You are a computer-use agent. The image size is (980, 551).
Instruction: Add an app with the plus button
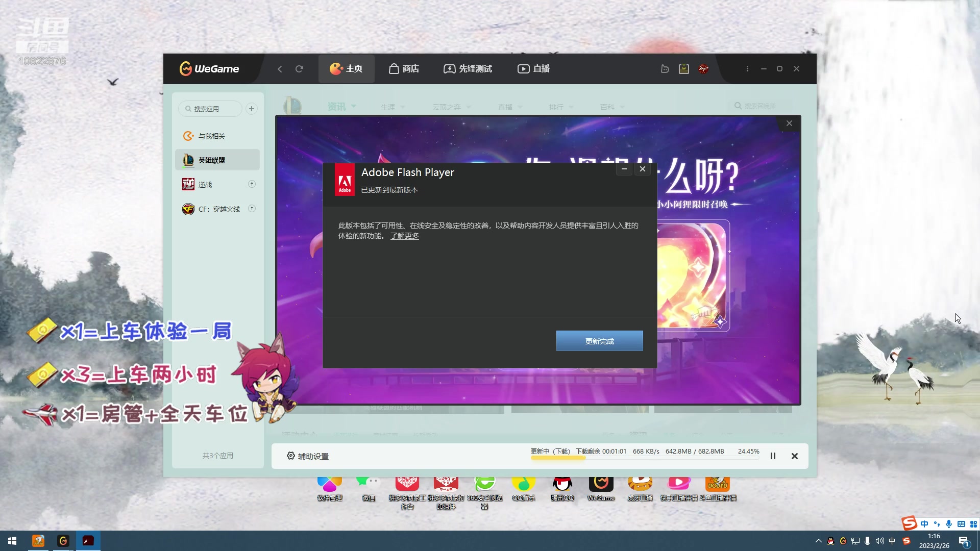[x=252, y=109]
